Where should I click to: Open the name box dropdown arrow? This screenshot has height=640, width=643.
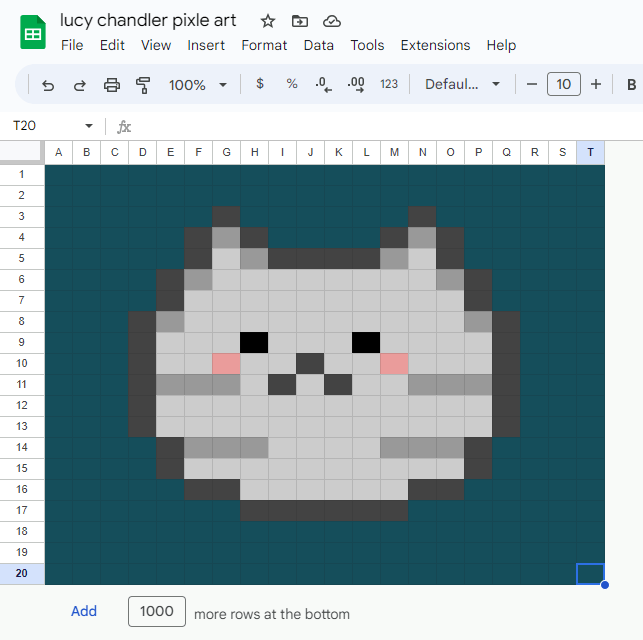point(89,126)
